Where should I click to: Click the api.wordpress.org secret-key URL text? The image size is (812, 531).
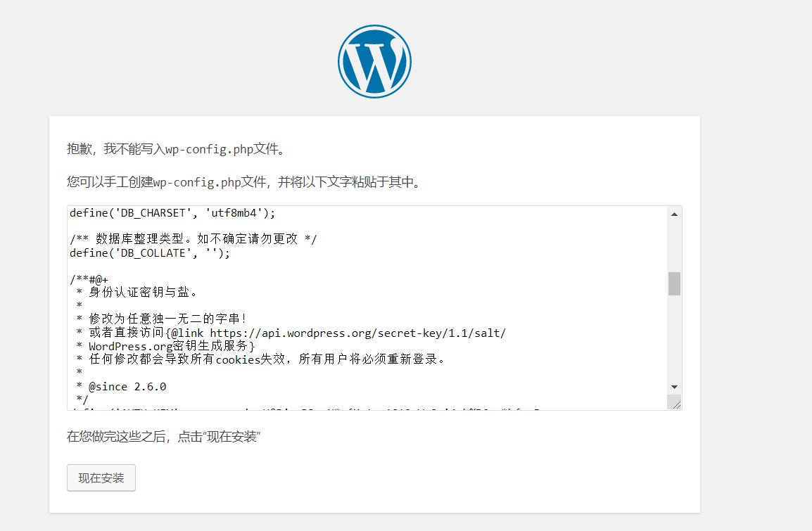[358, 333]
